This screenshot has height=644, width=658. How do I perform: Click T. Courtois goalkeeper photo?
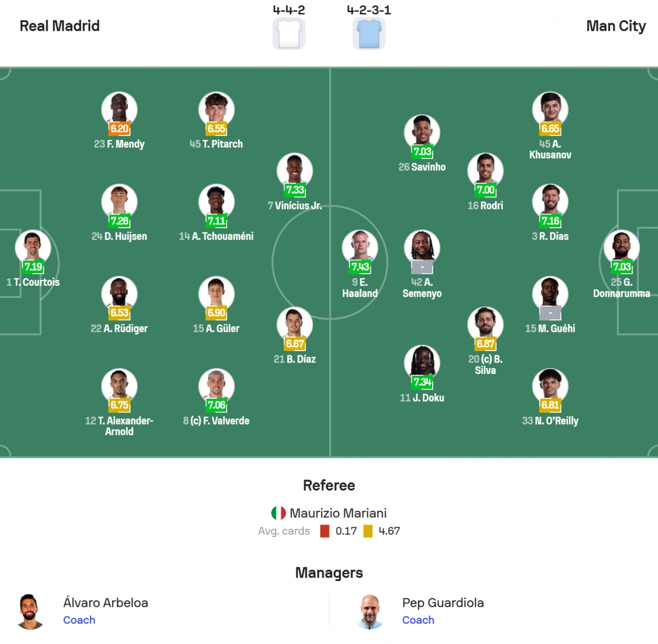click(33, 247)
